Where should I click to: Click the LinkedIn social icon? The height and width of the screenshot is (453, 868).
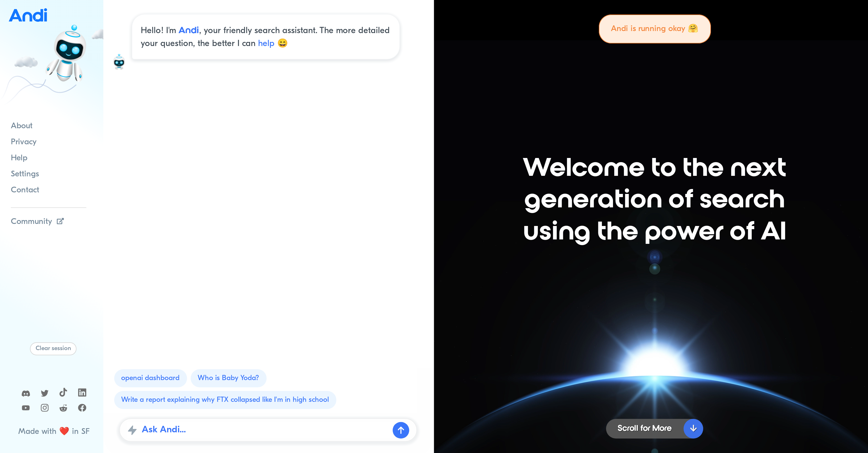pyautogui.click(x=82, y=393)
